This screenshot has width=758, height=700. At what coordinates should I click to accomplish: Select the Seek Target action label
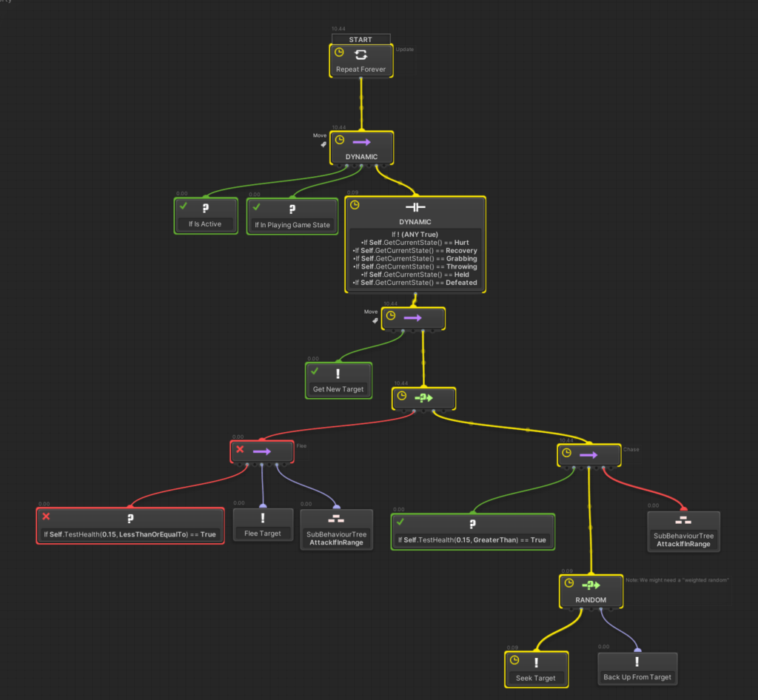(536, 678)
